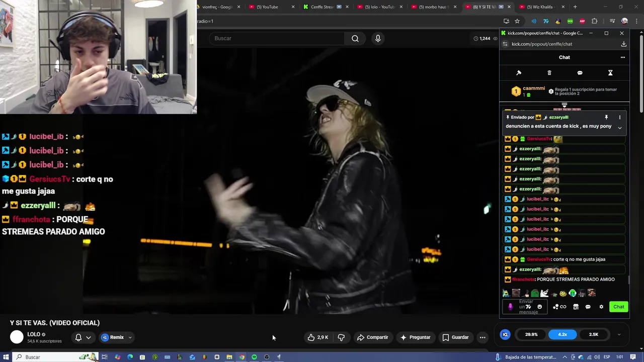This screenshot has width=644, height=362.
Task: Click the YouTube search magnifier button
Action: pyautogui.click(x=355, y=38)
